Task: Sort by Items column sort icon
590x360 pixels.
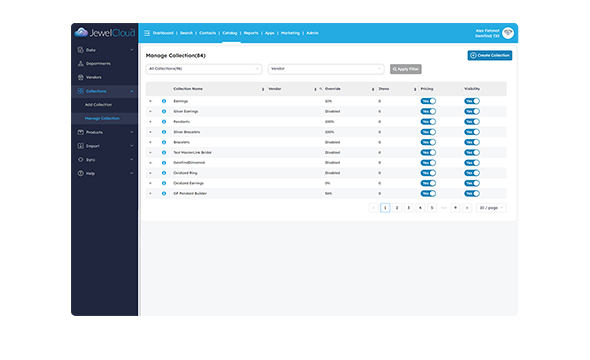Action: click(x=415, y=89)
